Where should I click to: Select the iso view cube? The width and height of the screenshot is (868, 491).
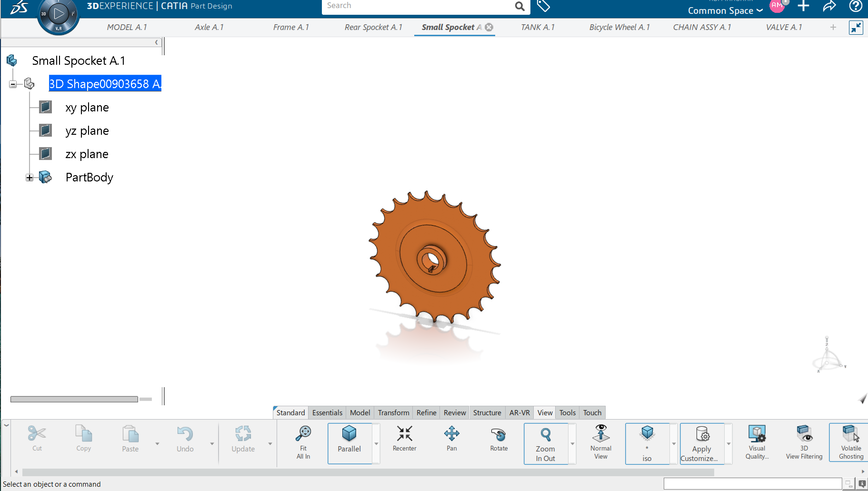[x=647, y=444]
